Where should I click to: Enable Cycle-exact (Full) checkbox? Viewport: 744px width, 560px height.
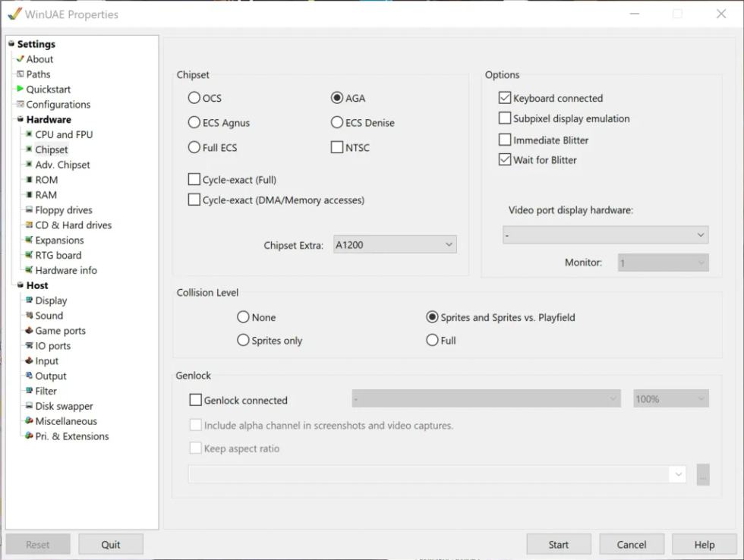pyautogui.click(x=194, y=179)
